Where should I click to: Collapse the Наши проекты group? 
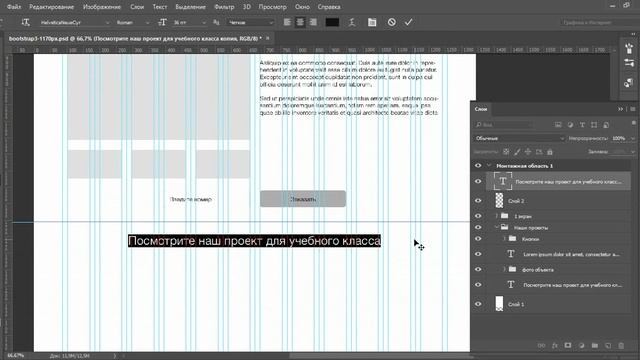coord(497,227)
